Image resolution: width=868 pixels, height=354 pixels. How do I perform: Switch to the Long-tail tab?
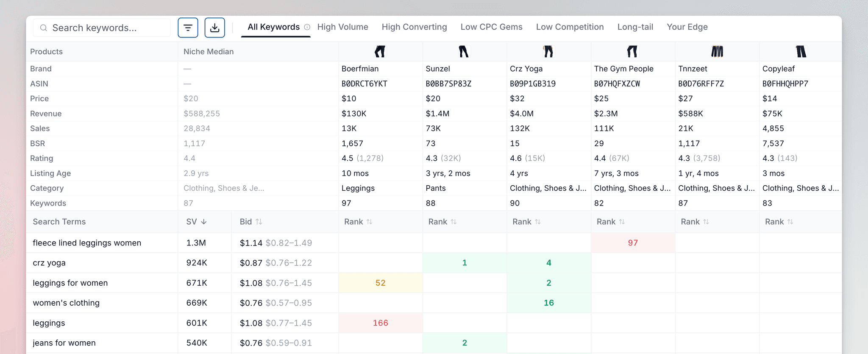[635, 27]
